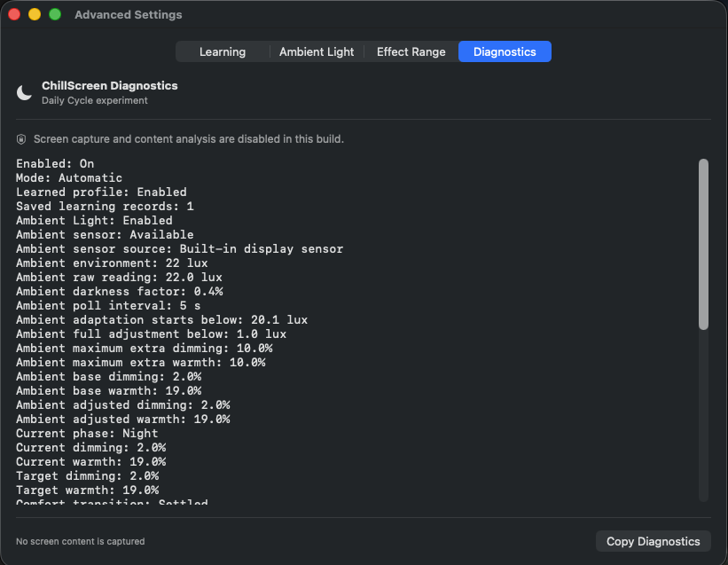Click 'Target dimming: 2.0%' line
This screenshot has width=728, height=565.
87,476
